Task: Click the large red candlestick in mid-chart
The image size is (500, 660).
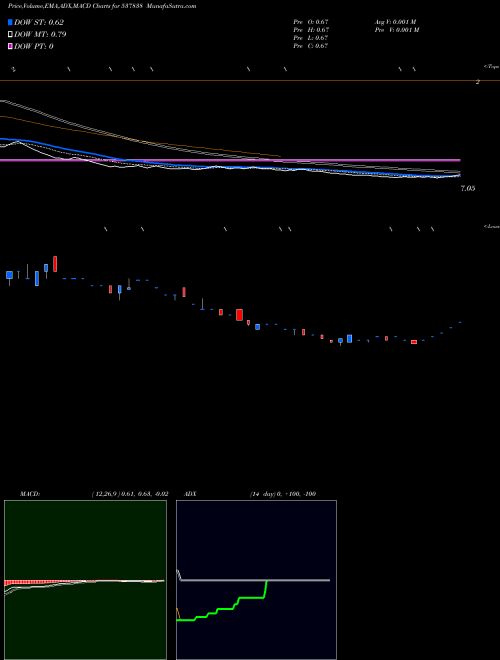Action: [239, 315]
